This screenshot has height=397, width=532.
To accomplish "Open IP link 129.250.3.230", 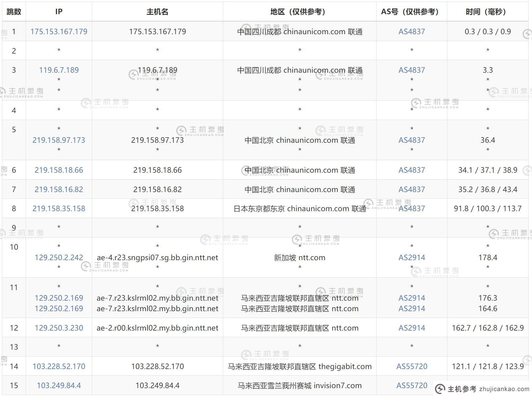I will (59, 328).
